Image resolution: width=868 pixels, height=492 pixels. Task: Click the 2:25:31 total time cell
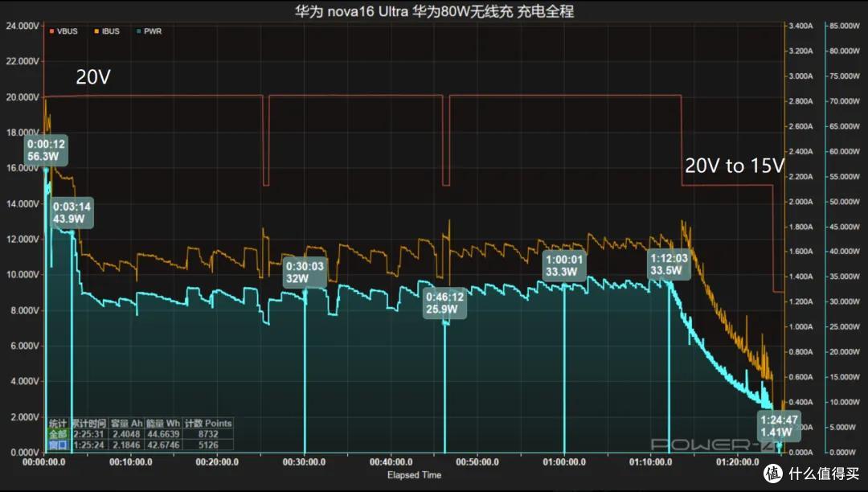pyautogui.click(x=88, y=434)
